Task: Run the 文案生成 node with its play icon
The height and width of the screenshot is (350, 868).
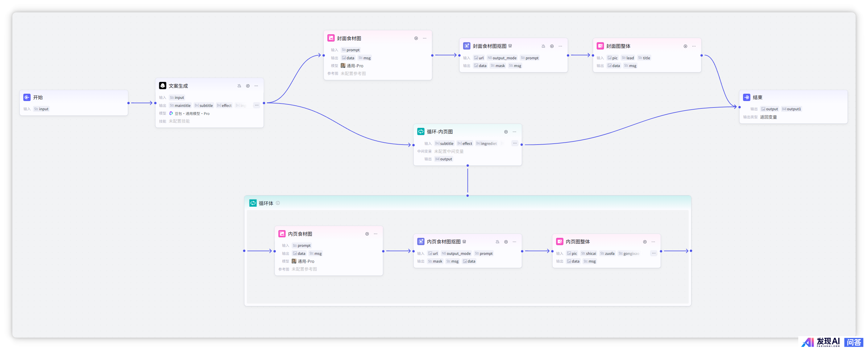Action: [248, 86]
